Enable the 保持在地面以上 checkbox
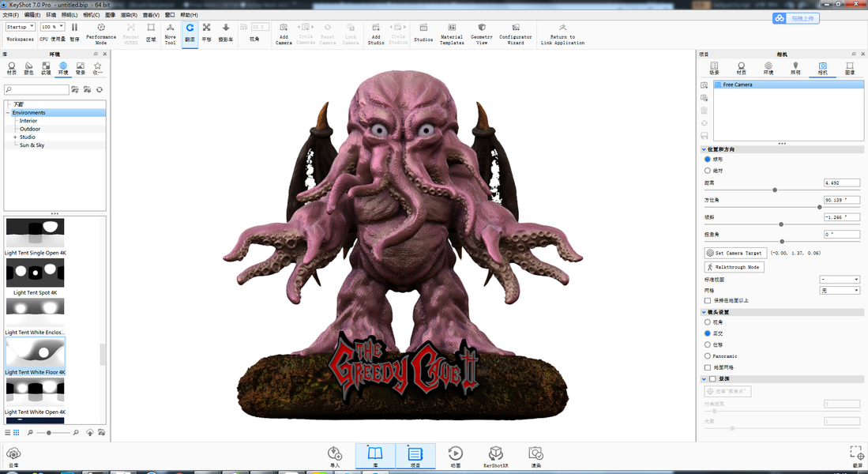This screenshot has width=868, height=474. [x=708, y=301]
